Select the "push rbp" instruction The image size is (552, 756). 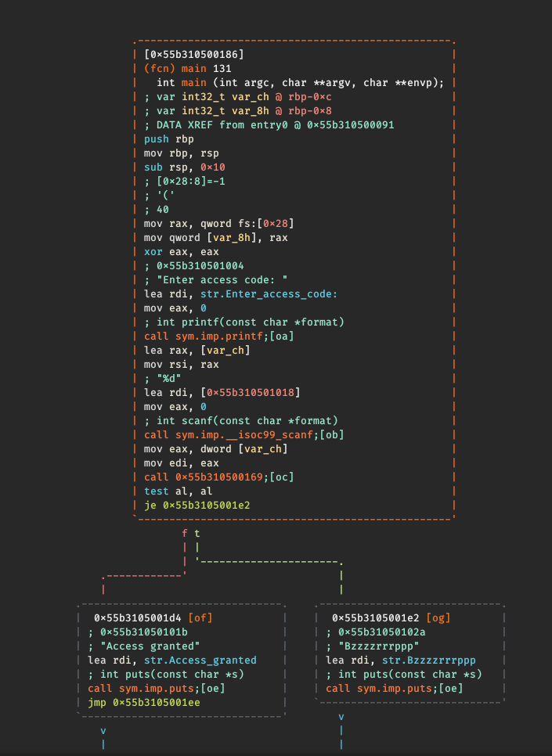pyautogui.click(x=171, y=139)
